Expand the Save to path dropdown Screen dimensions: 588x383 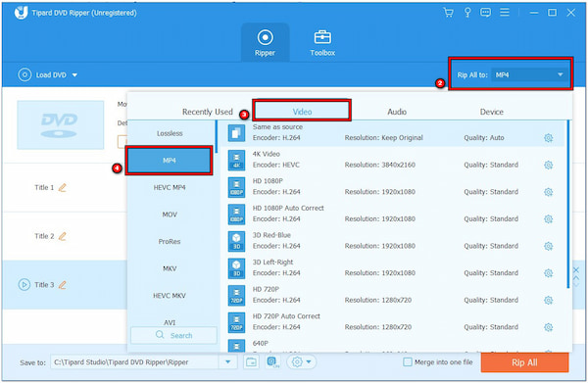[x=228, y=362]
